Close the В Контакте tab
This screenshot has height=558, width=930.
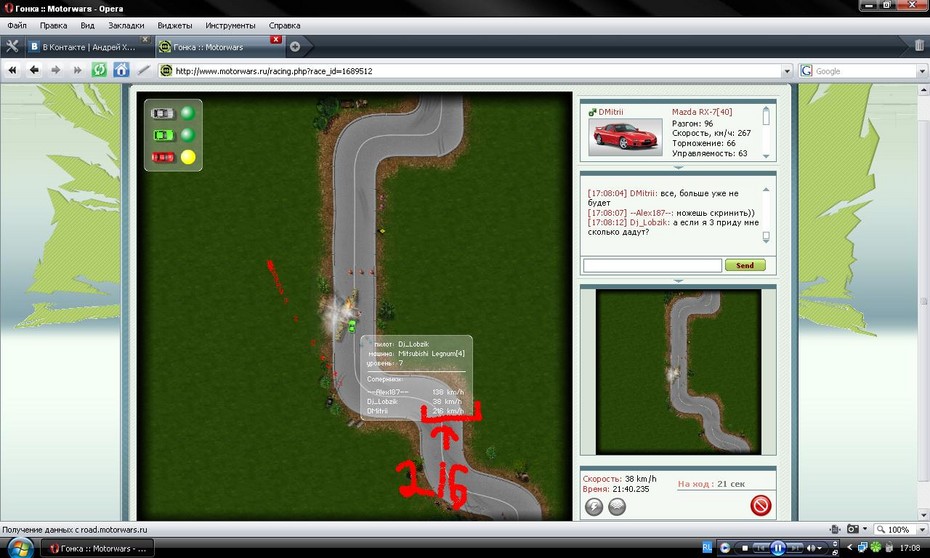pos(145,40)
